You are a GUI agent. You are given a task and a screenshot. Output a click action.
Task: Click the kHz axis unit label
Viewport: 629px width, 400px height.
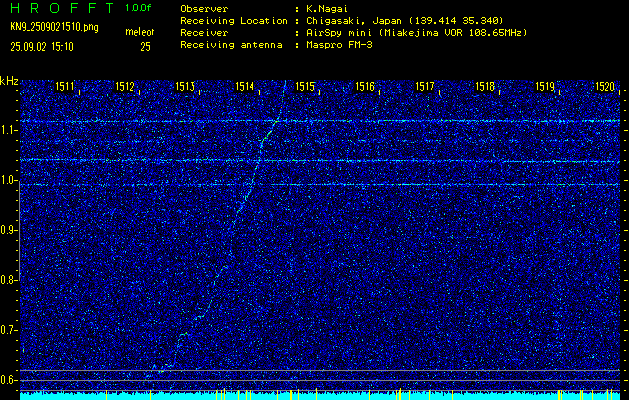point(9,81)
